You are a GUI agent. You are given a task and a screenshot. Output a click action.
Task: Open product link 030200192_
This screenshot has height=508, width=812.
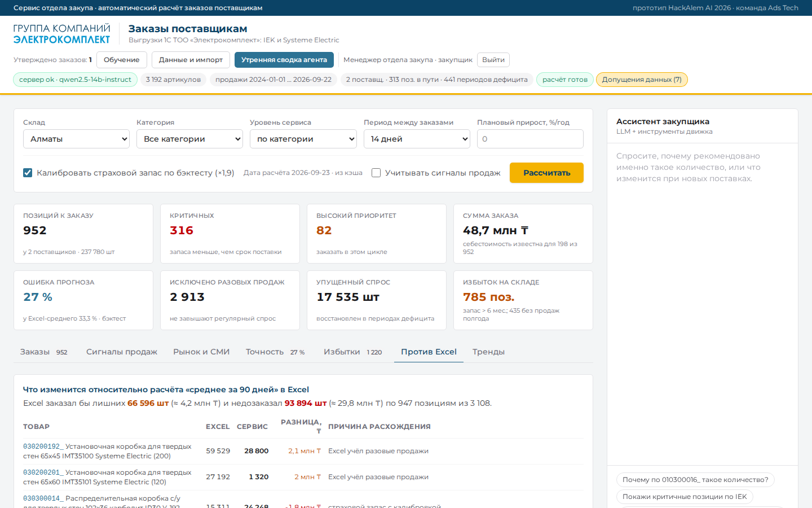pyautogui.click(x=43, y=446)
